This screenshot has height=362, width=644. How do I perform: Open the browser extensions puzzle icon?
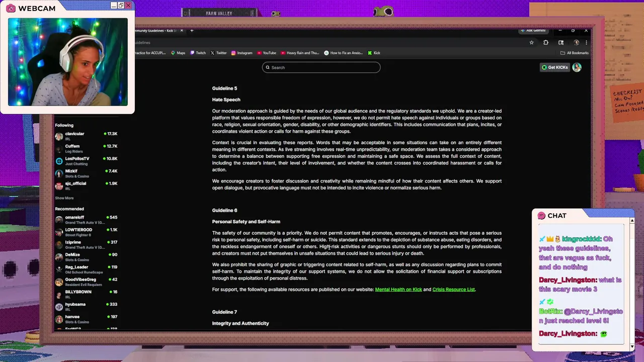tap(546, 43)
